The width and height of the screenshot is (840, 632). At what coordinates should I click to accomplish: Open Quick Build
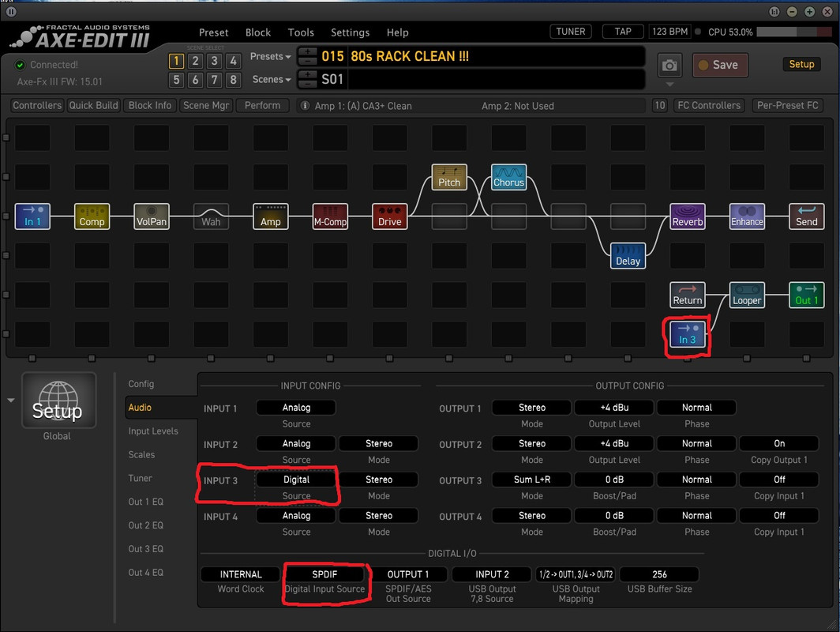pos(93,106)
